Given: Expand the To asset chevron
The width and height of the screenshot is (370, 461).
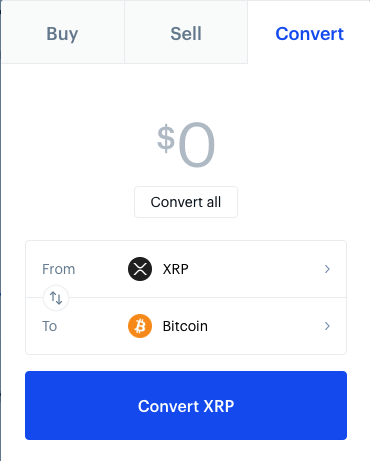Looking at the screenshot, I should click(x=327, y=326).
